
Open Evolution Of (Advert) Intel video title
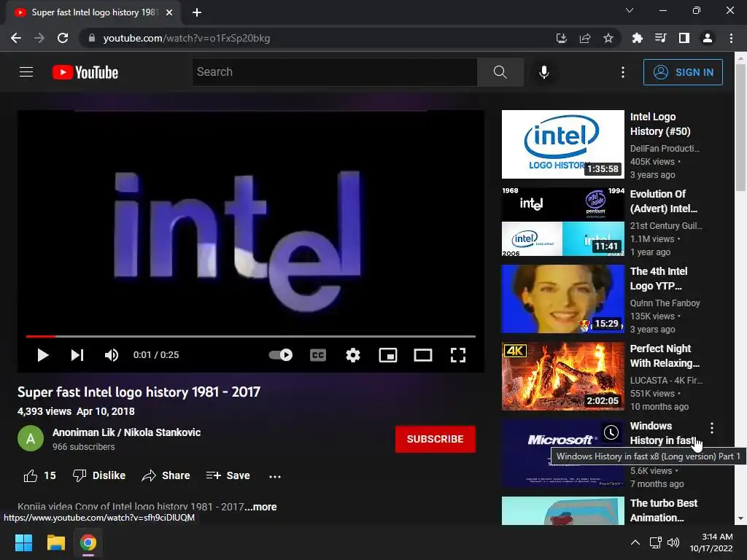[663, 201]
